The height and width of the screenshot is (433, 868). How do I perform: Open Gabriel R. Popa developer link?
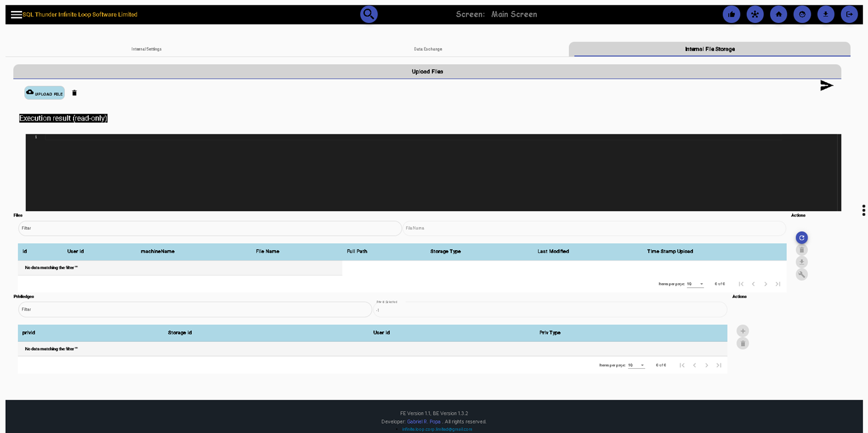tap(424, 421)
